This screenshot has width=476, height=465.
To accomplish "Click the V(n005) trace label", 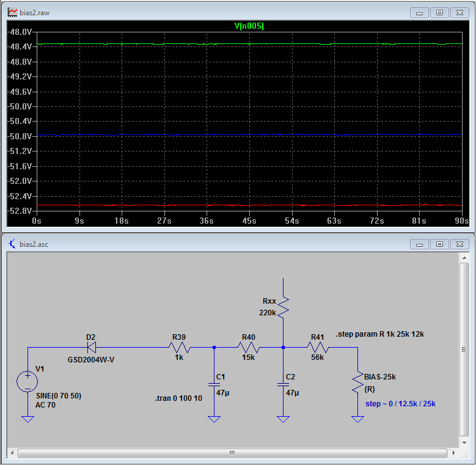I will [x=249, y=26].
